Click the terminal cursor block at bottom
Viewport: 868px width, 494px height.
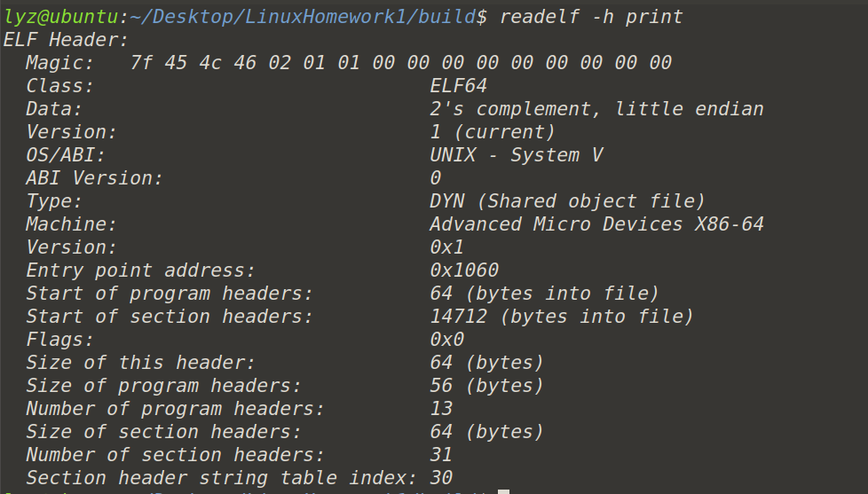[x=503, y=491]
